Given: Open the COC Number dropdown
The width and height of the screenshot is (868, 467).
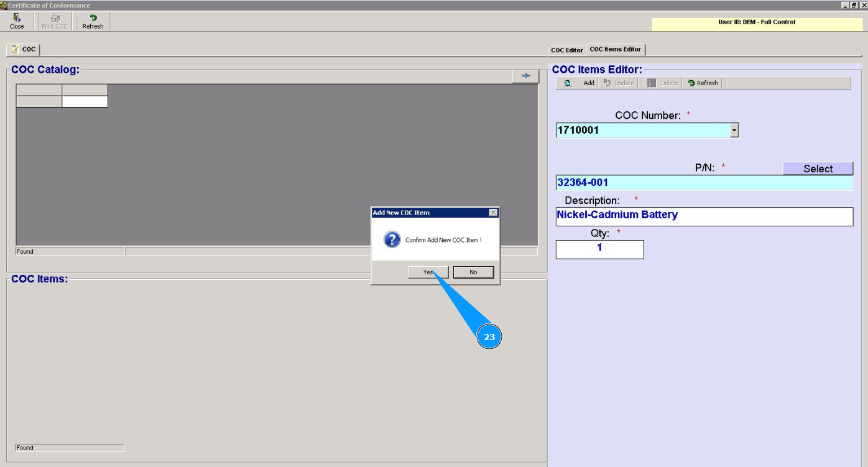Looking at the screenshot, I should 734,131.
